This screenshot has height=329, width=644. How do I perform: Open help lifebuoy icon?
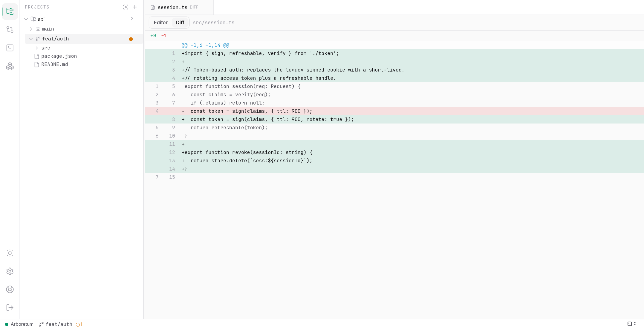[10, 289]
